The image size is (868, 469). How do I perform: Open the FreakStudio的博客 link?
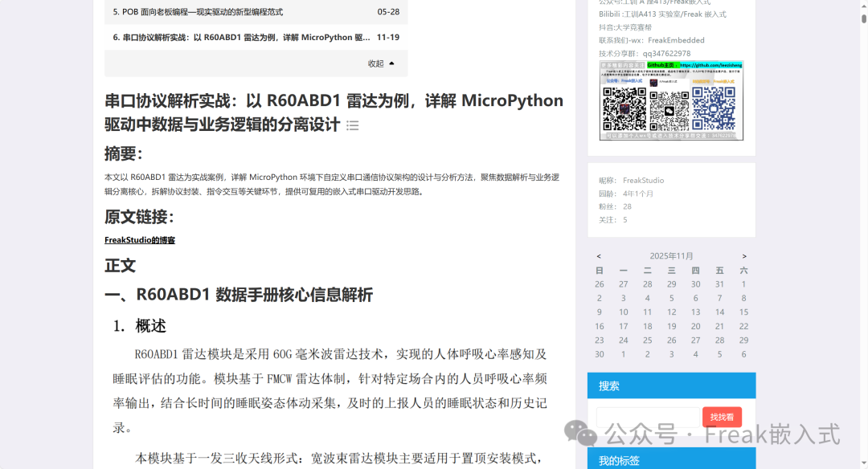click(x=140, y=240)
